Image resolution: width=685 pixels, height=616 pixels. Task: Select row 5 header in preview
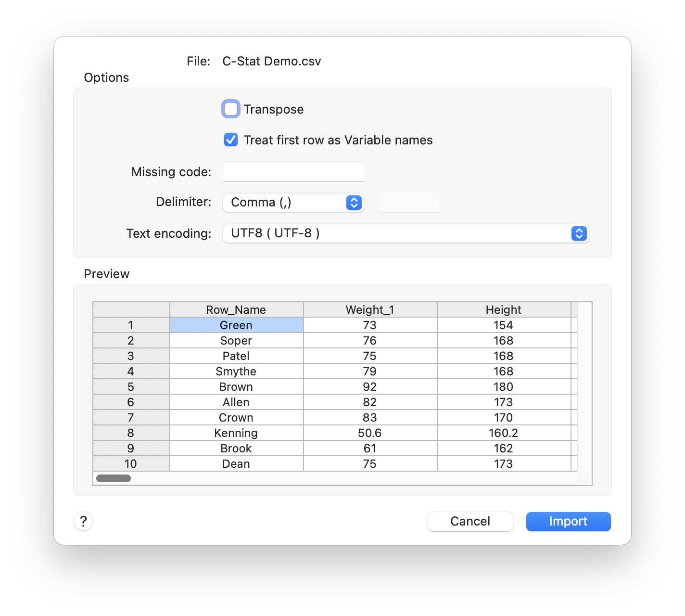point(131,387)
